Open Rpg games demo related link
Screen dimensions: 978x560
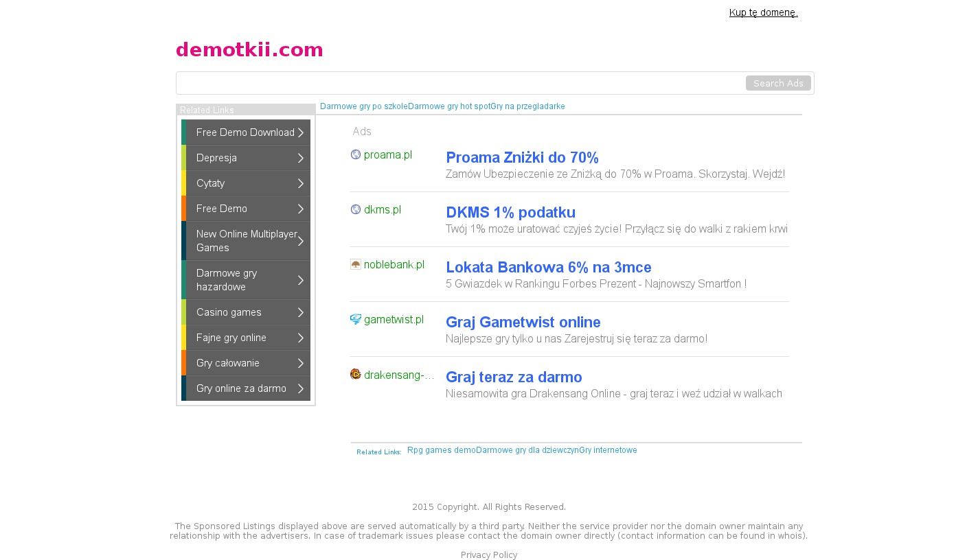pos(442,450)
